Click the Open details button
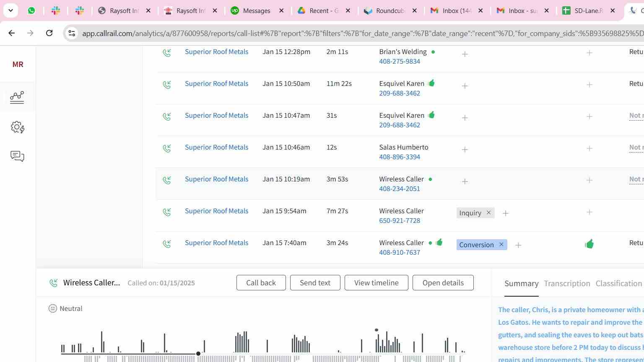Image resolution: width=644 pixels, height=362 pixels. (443, 283)
